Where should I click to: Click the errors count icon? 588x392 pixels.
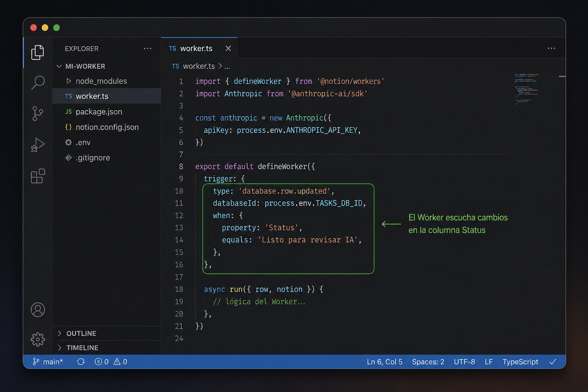click(98, 362)
